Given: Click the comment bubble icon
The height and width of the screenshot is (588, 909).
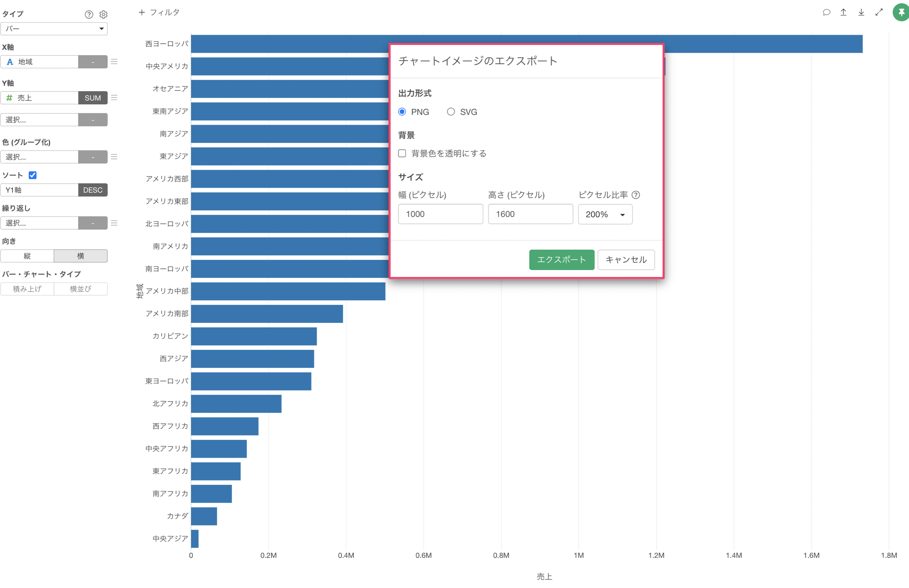Looking at the screenshot, I should 826,12.
